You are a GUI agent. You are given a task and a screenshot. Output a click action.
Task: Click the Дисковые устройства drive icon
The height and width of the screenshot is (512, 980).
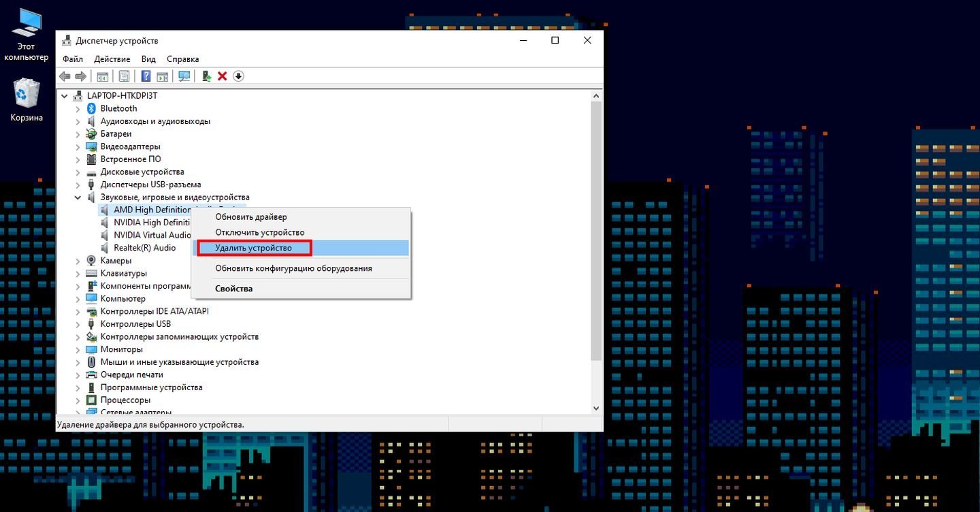[x=92, y=172]
